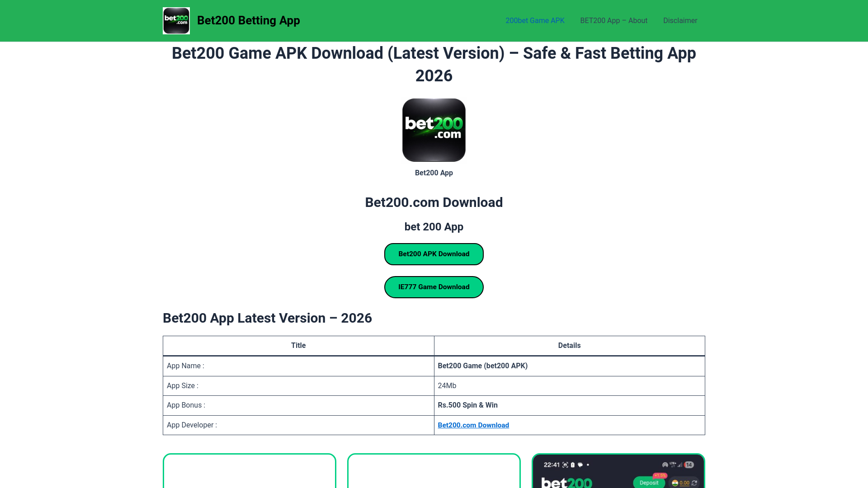Click the Bet200 APK Download button
The image size is (868, 488).
coord(434,254)
